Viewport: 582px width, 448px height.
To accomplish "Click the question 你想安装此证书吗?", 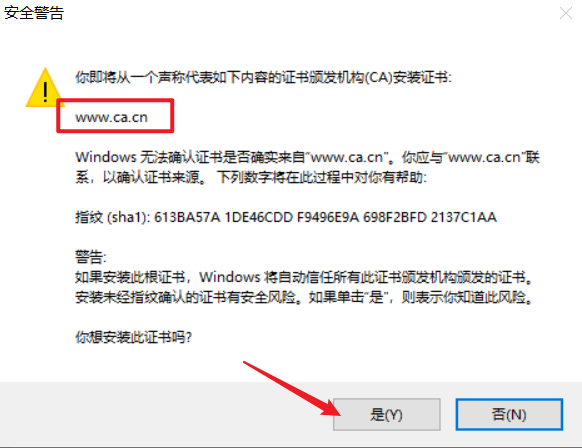I will click(x=134, y=337).
